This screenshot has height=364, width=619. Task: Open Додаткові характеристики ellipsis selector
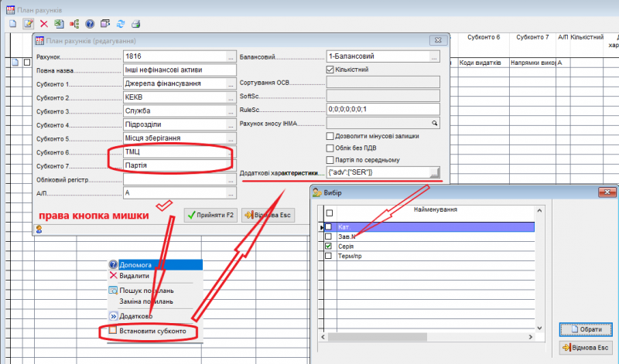[434, 172]
